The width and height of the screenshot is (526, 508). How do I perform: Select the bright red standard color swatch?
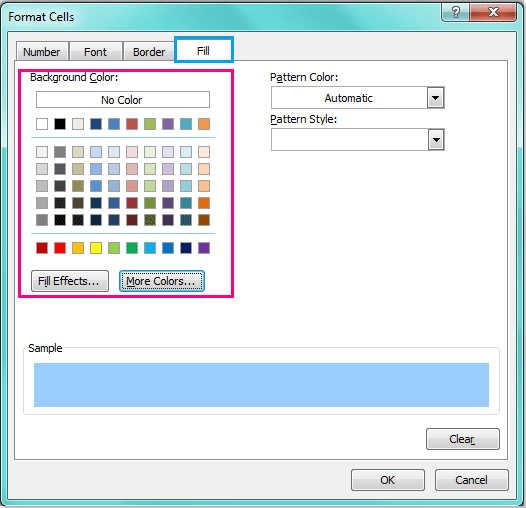(x=60, y=248)
